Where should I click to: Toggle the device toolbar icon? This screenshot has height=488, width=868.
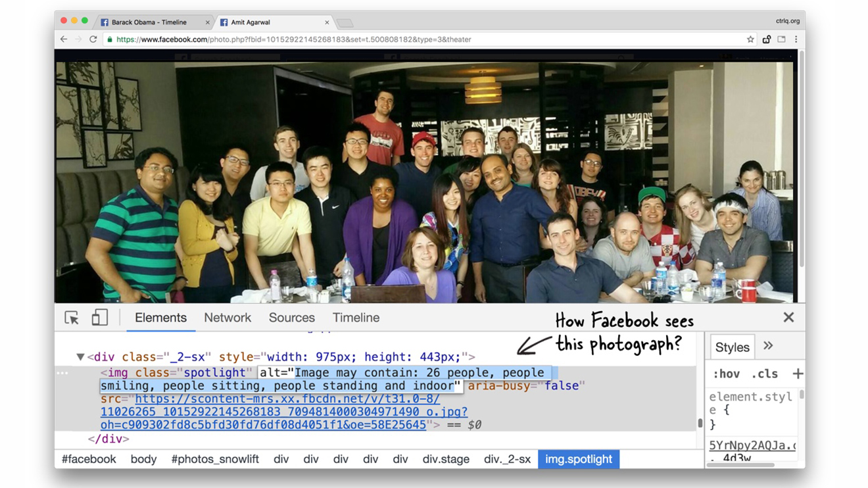[x=99, y=318]
